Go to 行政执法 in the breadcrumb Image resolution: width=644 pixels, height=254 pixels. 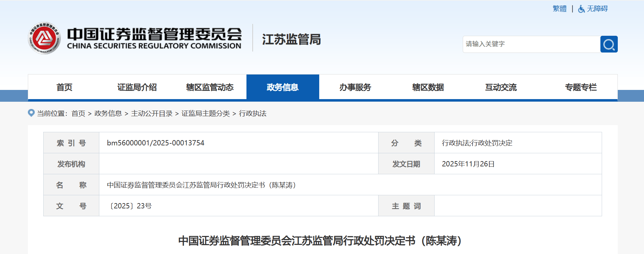click(253, 114)
